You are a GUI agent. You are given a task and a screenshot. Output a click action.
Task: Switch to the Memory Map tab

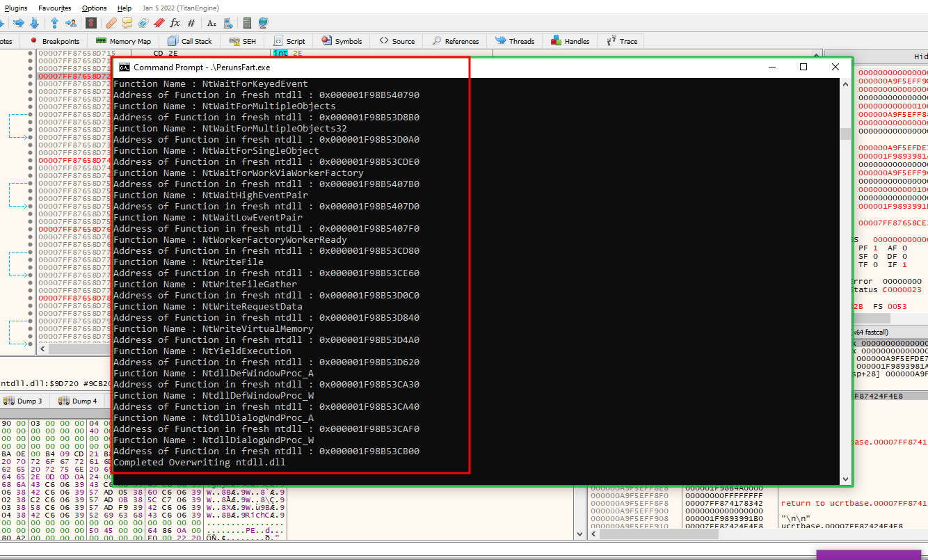123,41
